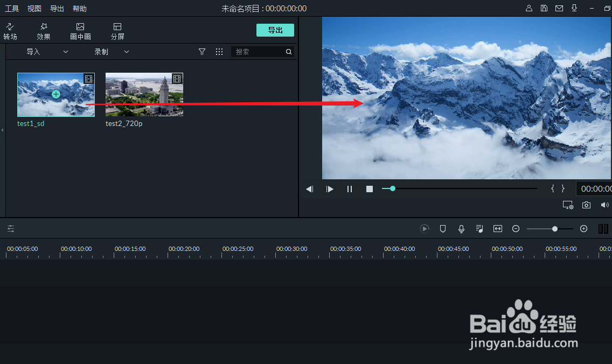Screen dimensions: 612x364
Task: Toggle the render preview button
Action: tap(425, 228)
